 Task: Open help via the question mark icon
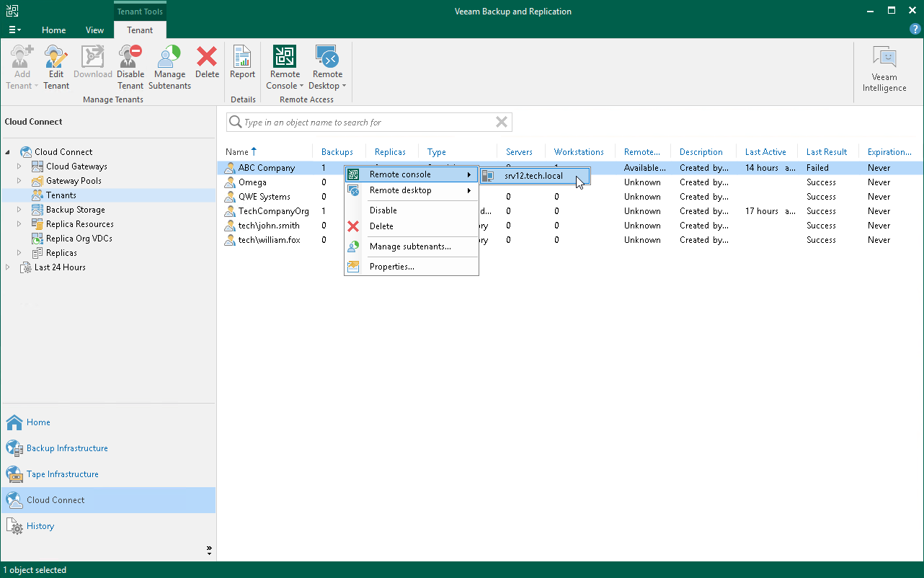coord(915,29)
